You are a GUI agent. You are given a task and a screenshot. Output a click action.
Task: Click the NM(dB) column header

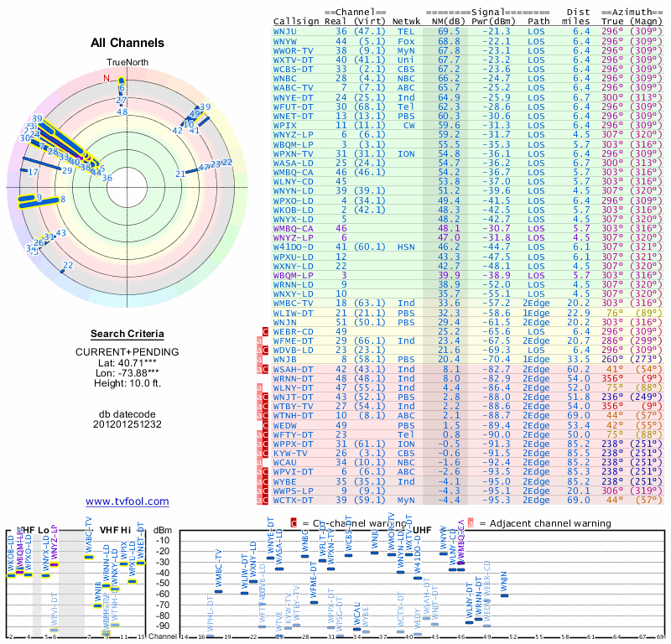coord(449,22)
